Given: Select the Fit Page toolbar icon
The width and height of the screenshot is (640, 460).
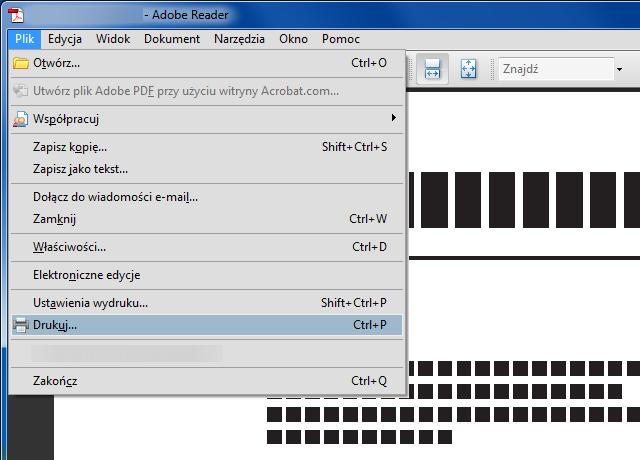Looking at the screenshot, I should coord(468,69).
